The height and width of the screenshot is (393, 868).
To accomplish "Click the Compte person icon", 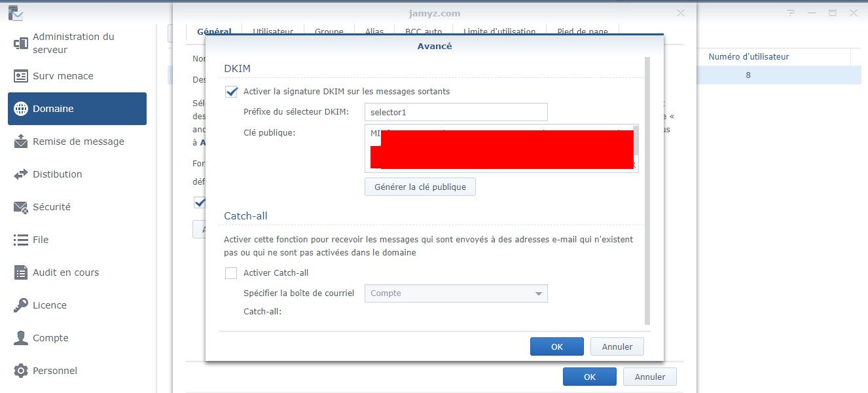I will click(x=20, y=338).
